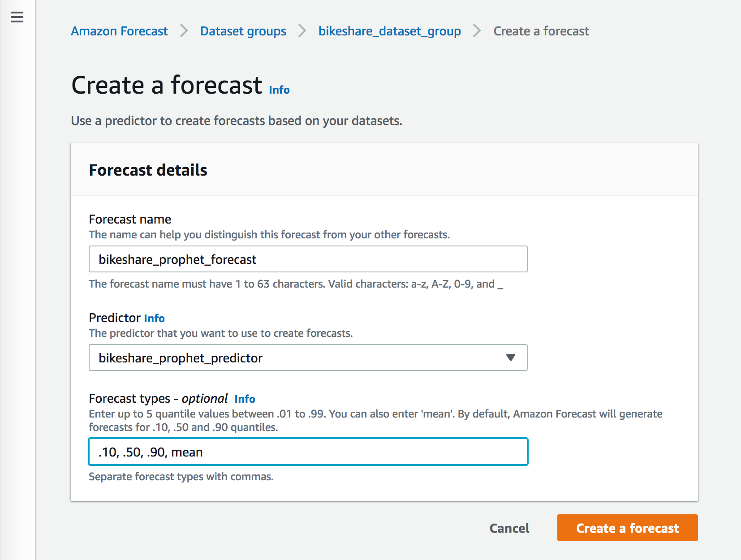741x560 pixels.
Task: Click the Forecast name input field
Action: (x=308, y=259)
